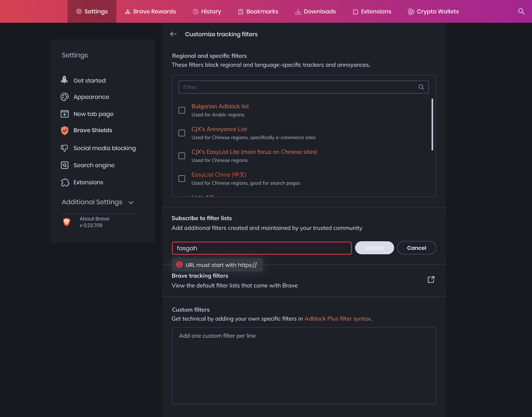
Task: Click the Brave lion logo icon
Action: (67, 222)
